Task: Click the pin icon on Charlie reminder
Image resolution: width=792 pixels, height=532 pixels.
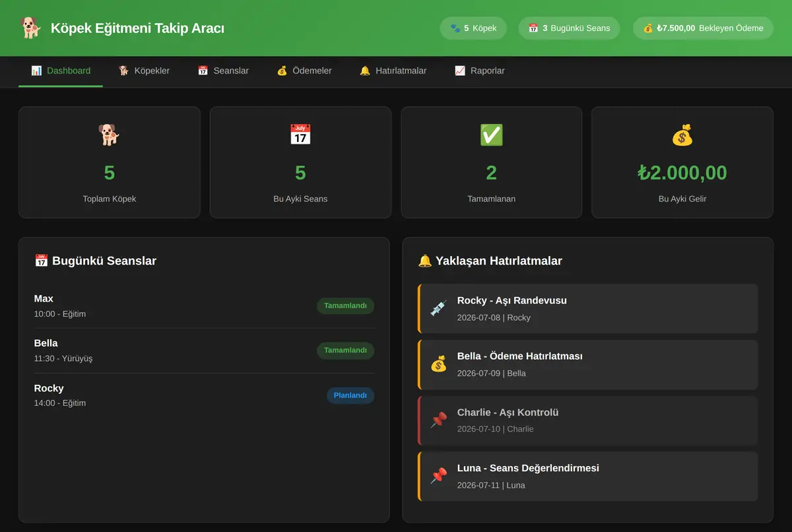Action: [438, 420]
